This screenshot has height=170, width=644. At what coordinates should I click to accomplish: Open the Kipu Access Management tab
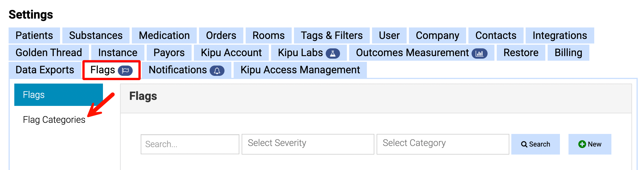300,70
